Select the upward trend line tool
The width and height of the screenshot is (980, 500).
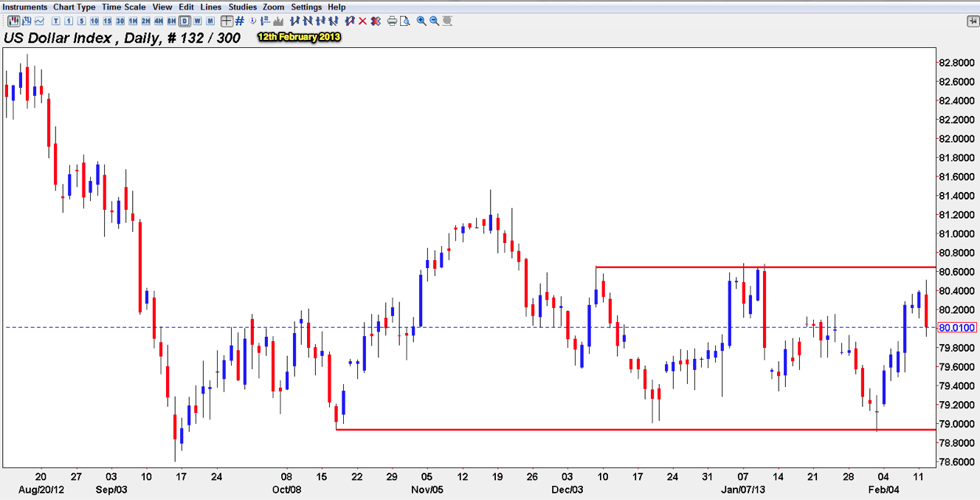point(294,21)
